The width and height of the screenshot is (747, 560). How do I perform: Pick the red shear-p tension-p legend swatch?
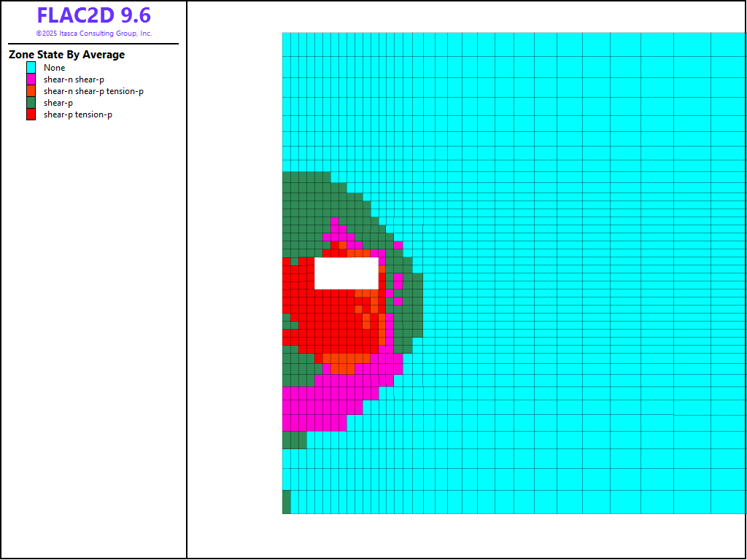pyautogui.click(x=31, y=114)
